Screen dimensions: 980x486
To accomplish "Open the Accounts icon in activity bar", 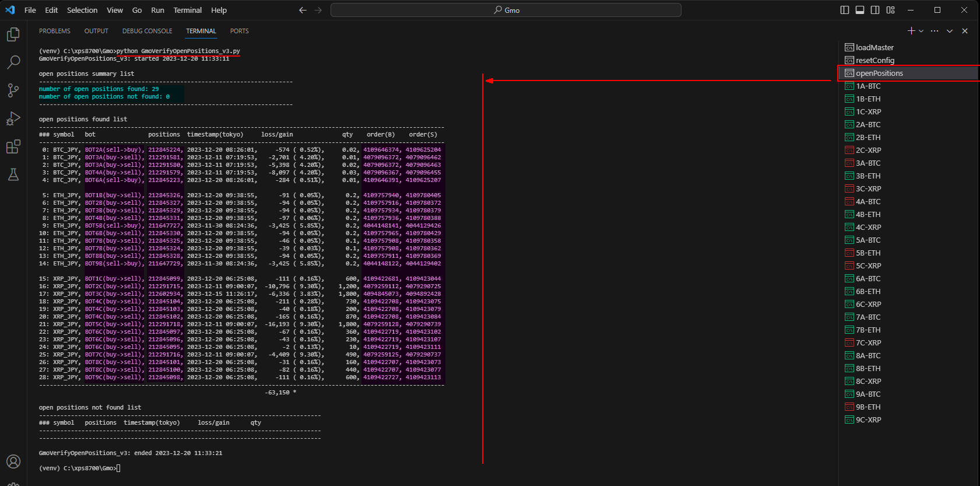I will (x=13, y=461).
